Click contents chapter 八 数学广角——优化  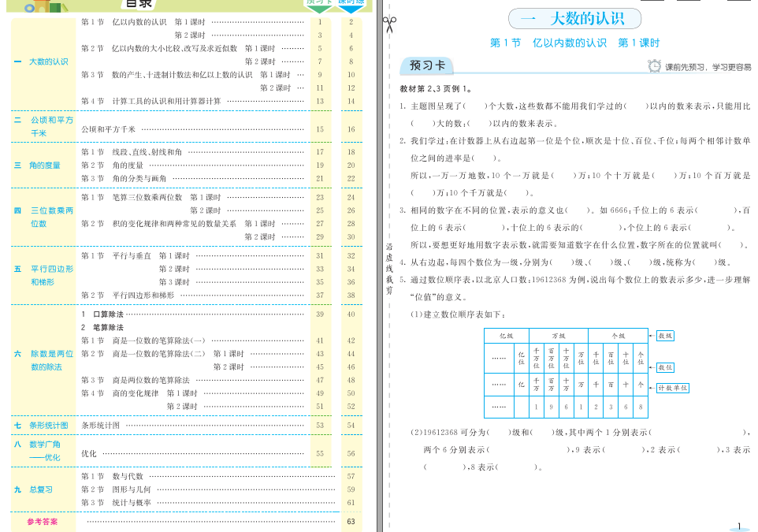pyautogui.click(x=37, y=451)
